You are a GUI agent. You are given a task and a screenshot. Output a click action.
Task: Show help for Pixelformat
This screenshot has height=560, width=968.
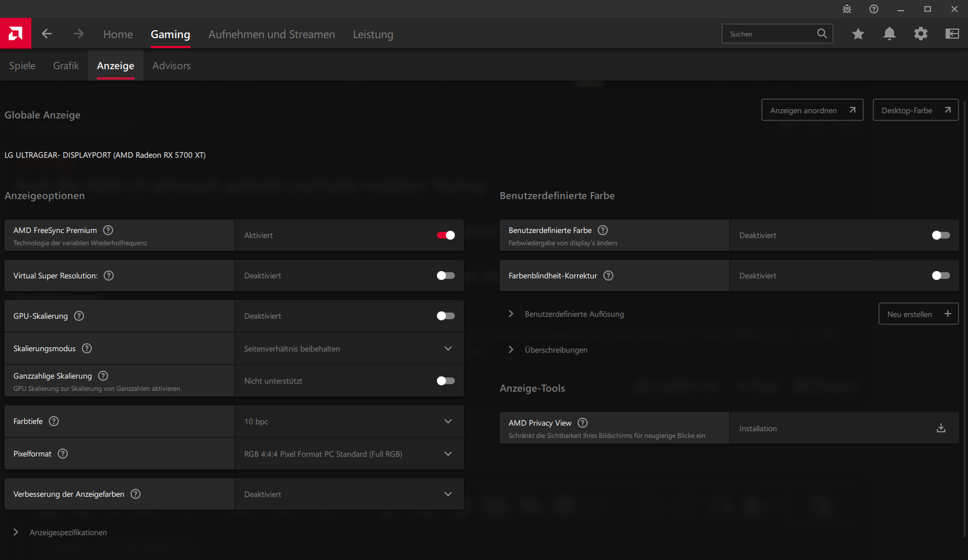(63, 454)
